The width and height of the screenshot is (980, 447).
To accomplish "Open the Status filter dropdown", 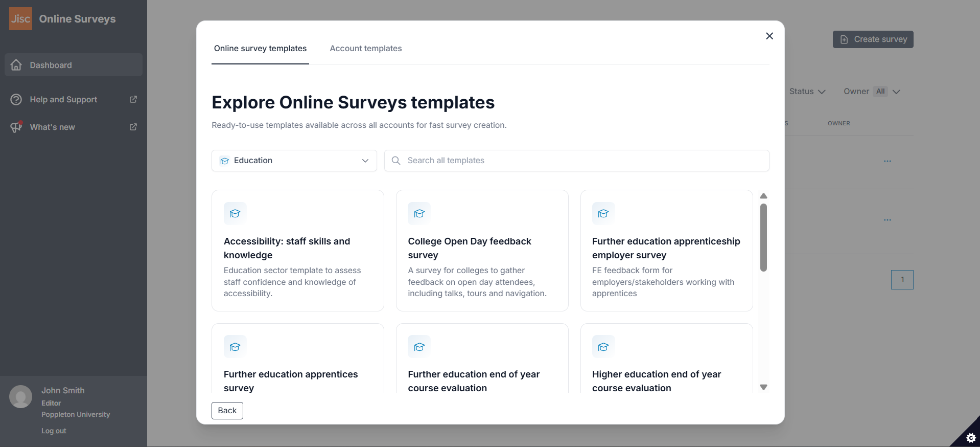I will pos(807,92).
